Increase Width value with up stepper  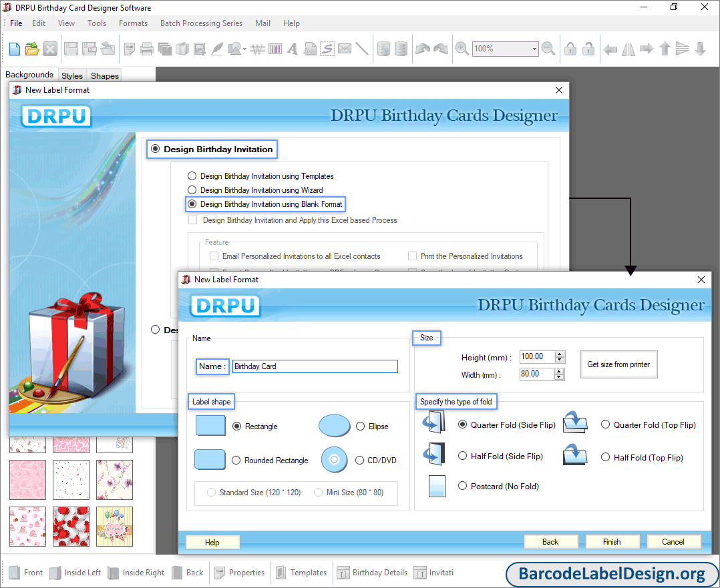click(559, 371)
